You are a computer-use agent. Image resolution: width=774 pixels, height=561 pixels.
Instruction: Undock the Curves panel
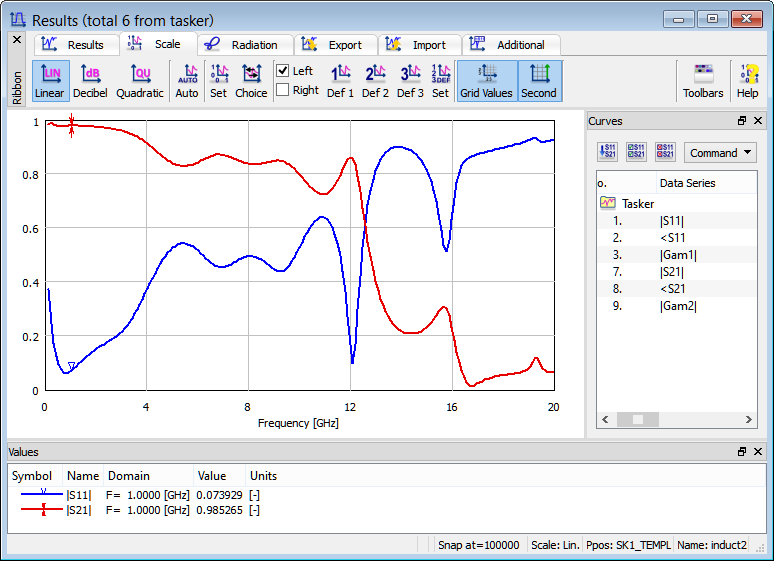[x=742, y=121]
